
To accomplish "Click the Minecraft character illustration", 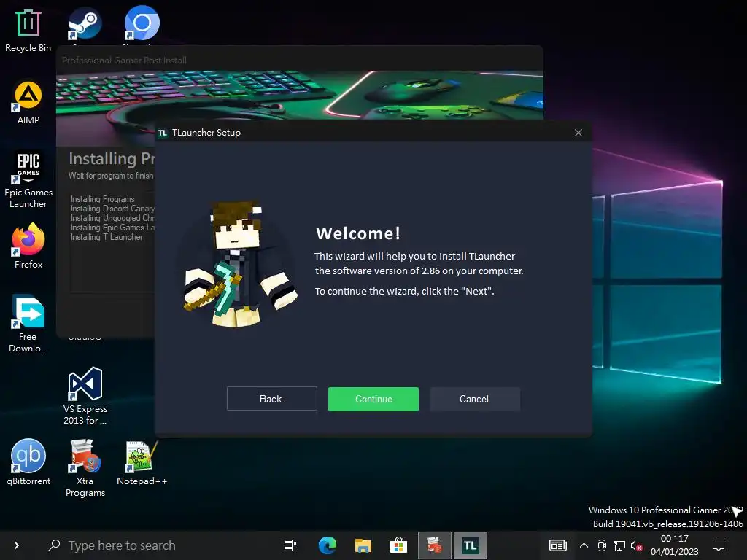I will (239, 264).
